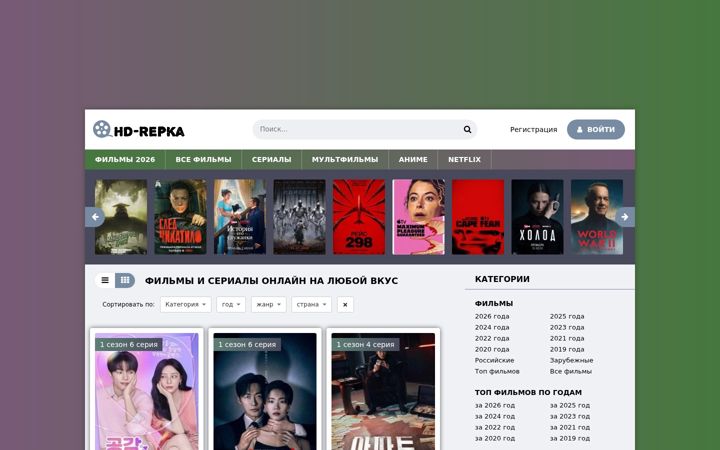Open the ВСЕ ФИЛЬМЫ menu item
Viewport: 720px width, 450px height.
pos(203,159)
